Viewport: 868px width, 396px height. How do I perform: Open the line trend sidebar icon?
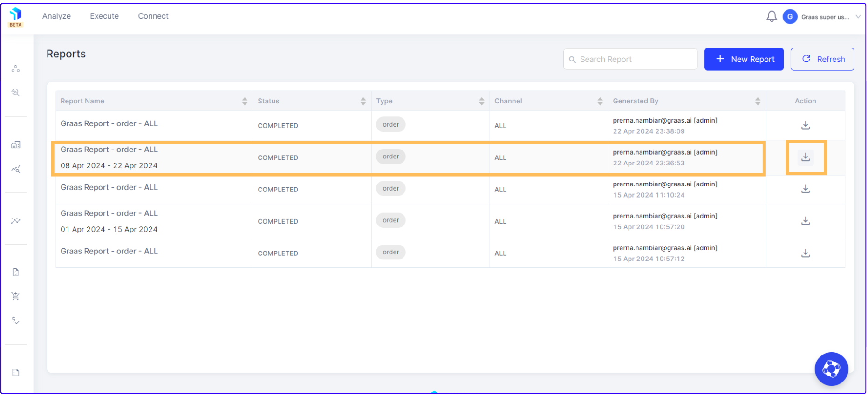[x=16, y=220]
